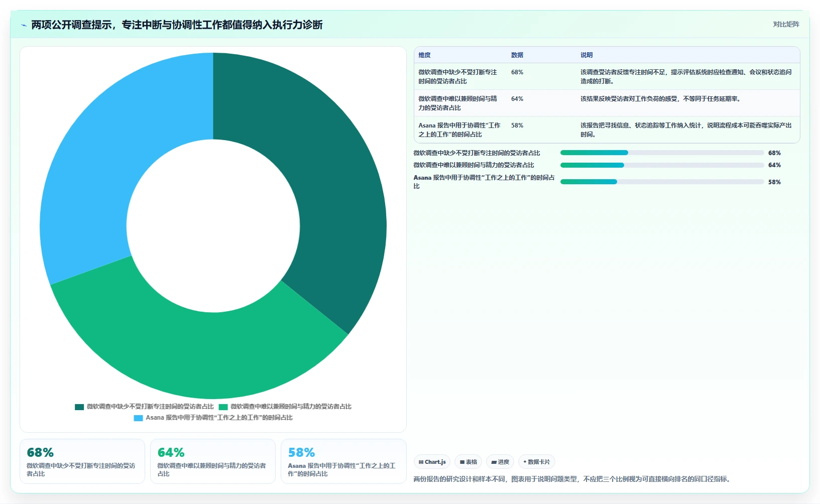The image size is (820, 504).
Task: Click the footnote beginning 两份报告的研究设计和样本不同
Action: point(573,479)
